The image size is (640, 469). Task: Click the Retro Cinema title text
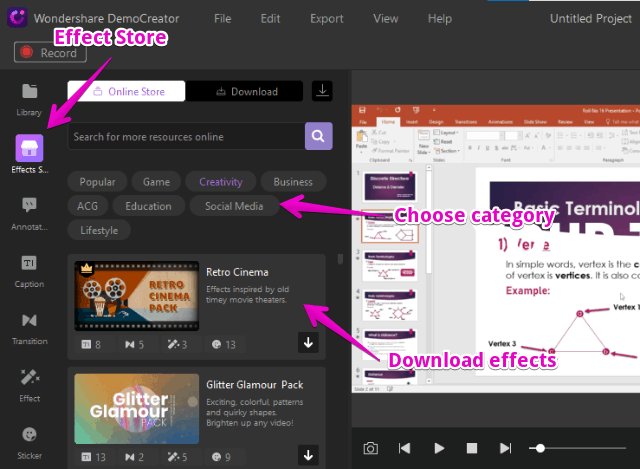(237, 272)
